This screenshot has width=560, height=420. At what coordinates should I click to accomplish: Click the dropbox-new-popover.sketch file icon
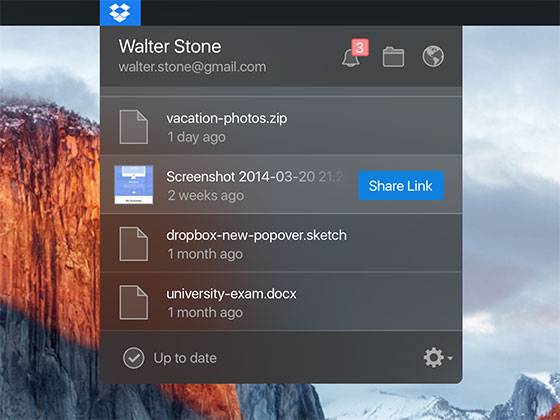(x=134, y=244)
